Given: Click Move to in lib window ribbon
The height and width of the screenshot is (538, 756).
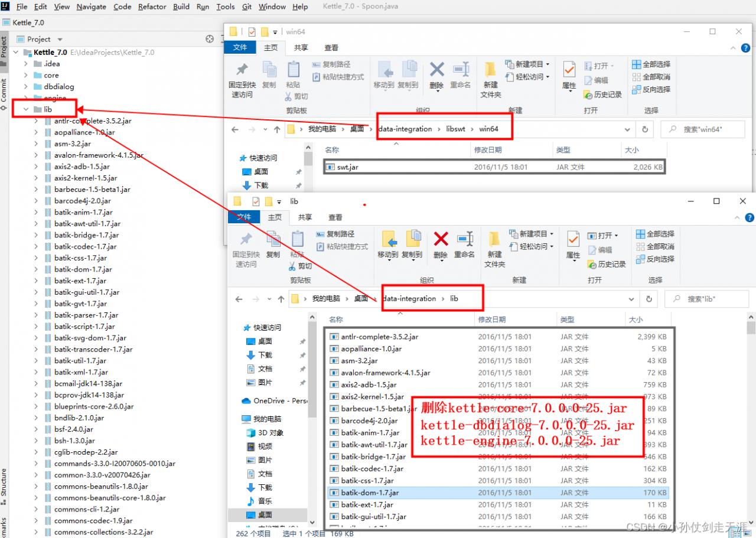Looking at the screenshot, I should pos(388,244).
